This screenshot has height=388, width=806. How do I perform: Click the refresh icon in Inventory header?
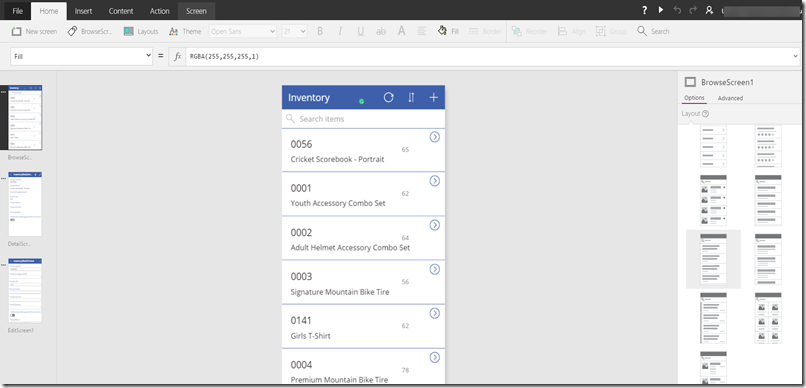click(x=389, y=97)
